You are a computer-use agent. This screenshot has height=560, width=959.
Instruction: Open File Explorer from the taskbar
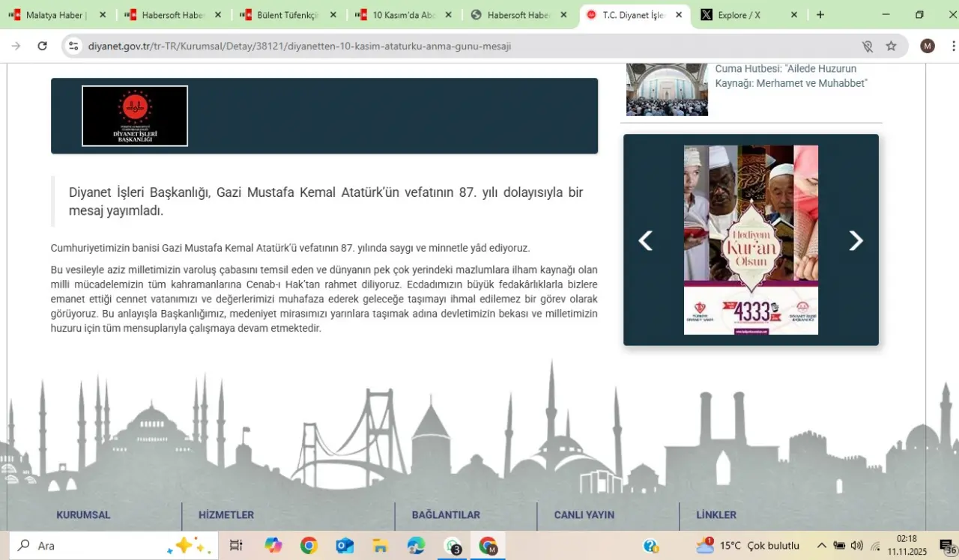point(381,546)
